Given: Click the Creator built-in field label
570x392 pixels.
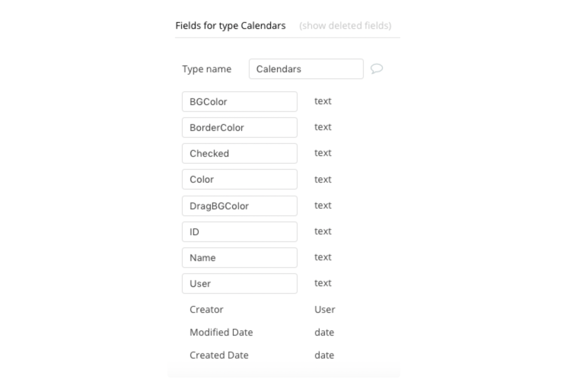Looking at the screenshot, I should coord(206,309).
